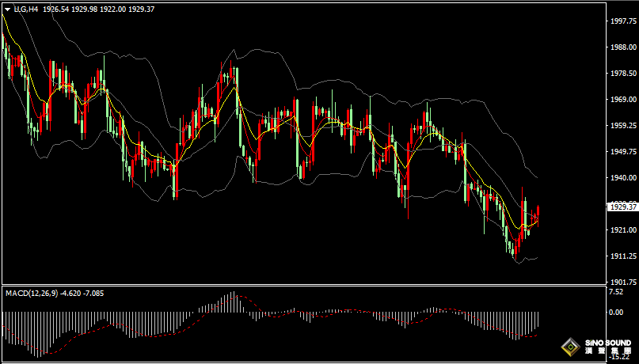Click the 7.52 MACD scale label
The height and width of the screenshot is (364, 639).
pos(616,292)
